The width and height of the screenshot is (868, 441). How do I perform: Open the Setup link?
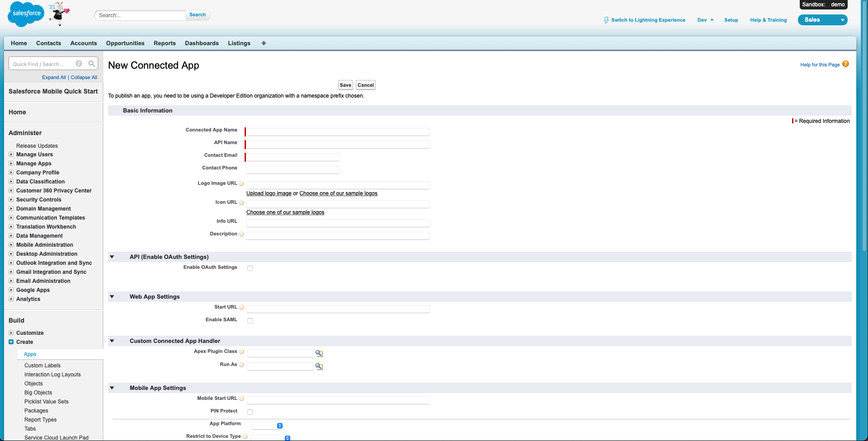click(731, 20)
